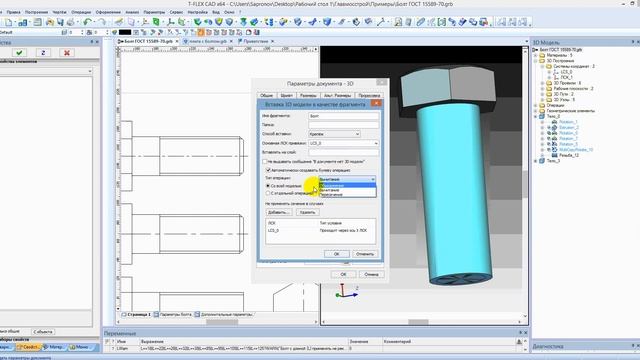The width and height of the screenshot is (640, 360).
Task: Click red X cancel icon in left panel
Action: tap(67, 53)
